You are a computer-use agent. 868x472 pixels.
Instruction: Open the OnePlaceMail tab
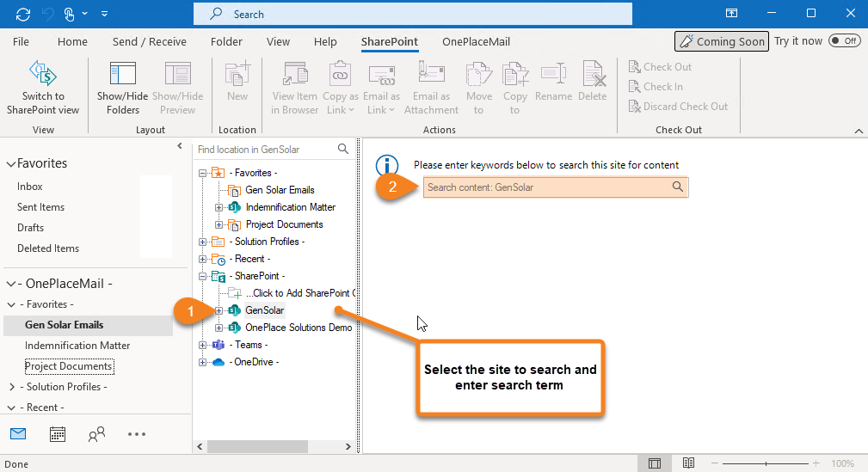476,41
